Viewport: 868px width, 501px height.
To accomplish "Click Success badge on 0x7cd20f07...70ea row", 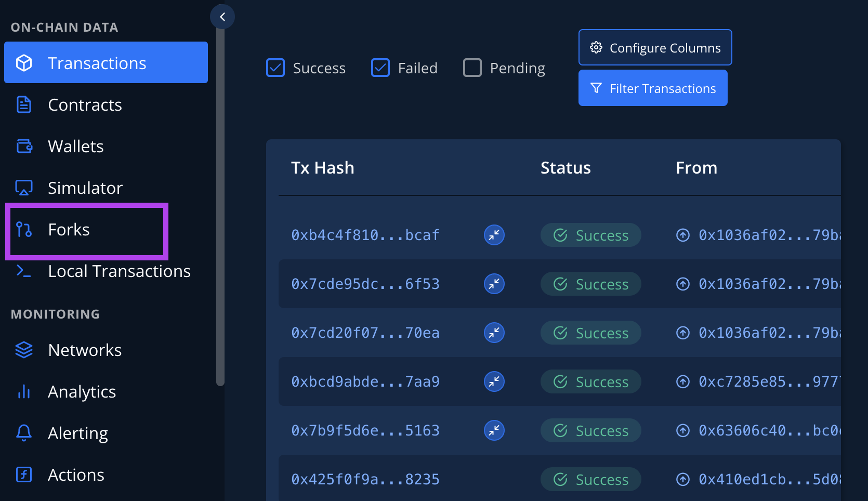I will pos(590,333).
